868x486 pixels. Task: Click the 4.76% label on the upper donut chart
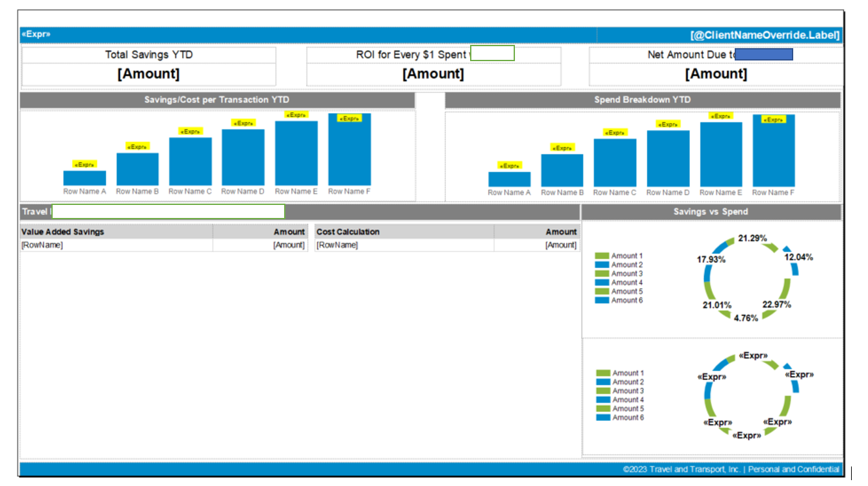pos(746,318)
